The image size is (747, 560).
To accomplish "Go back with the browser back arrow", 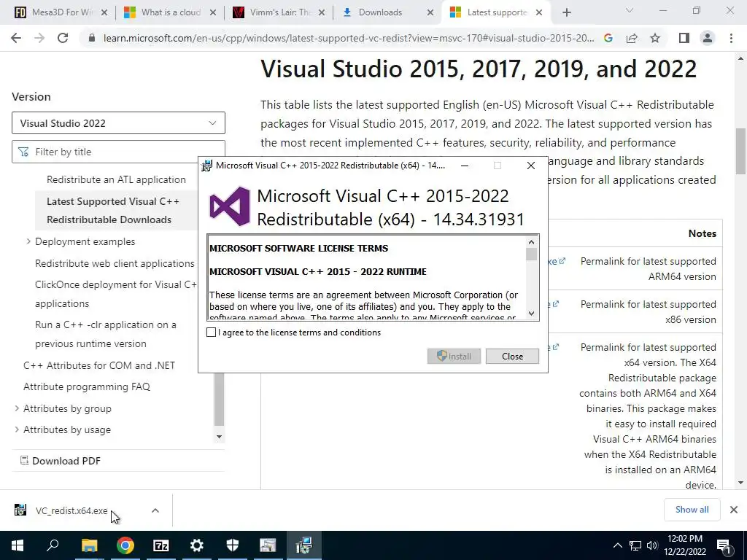I will [x=16, y=38].
